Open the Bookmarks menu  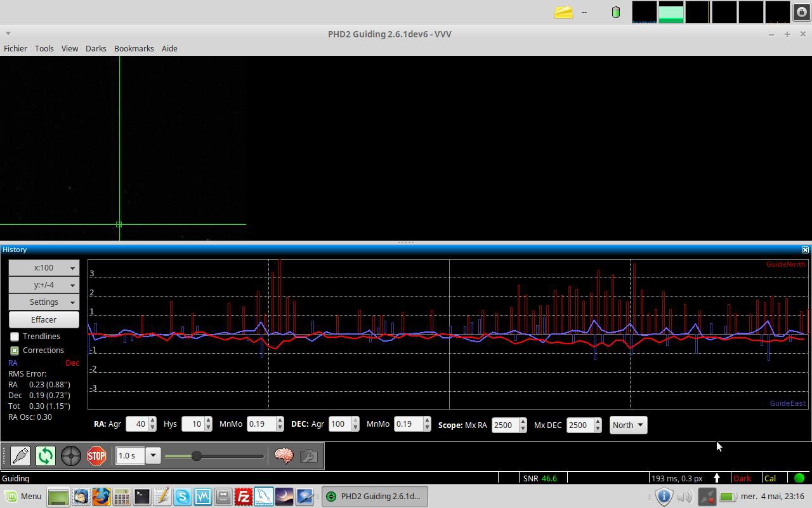pos(134,48)
